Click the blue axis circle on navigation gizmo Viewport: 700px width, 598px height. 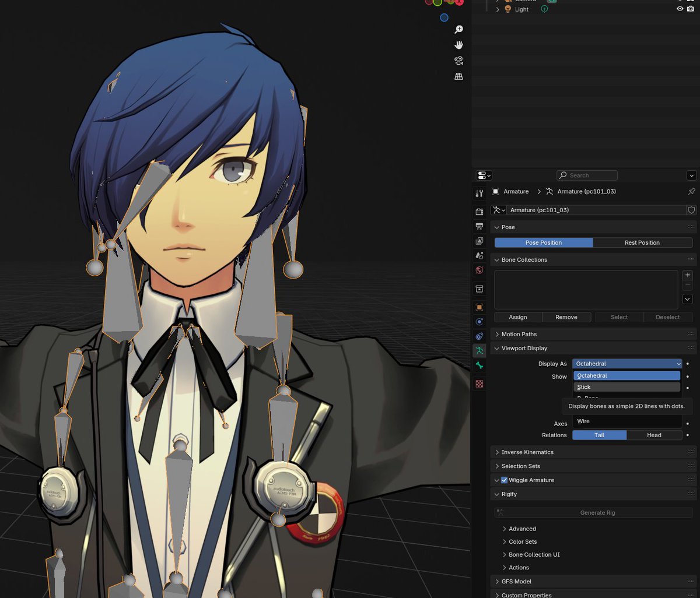444,17
